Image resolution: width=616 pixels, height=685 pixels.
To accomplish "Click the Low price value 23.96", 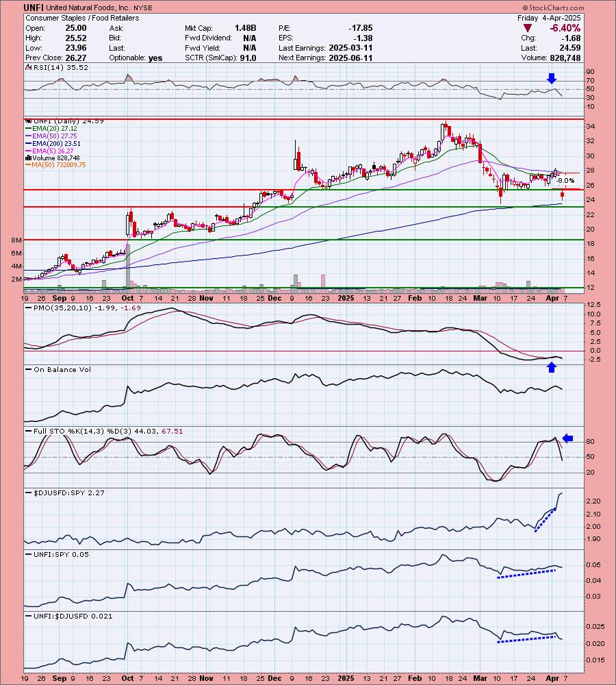I will pyautogui.click(x=76, y=48).
